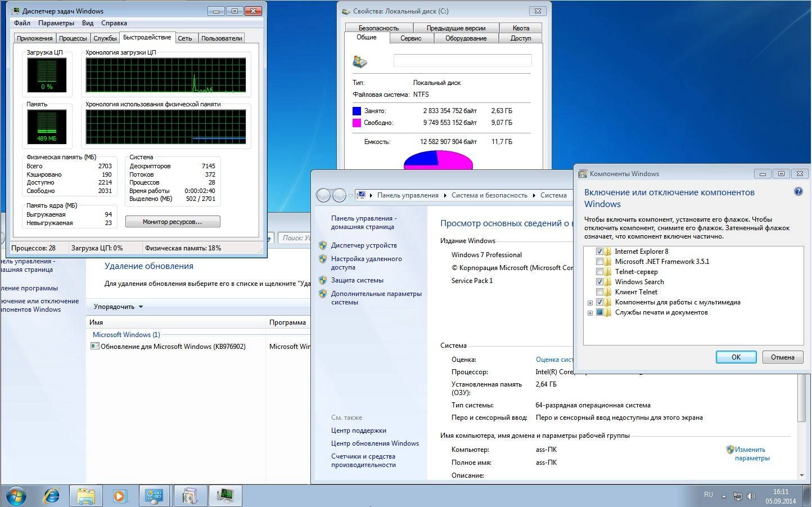Screen dimensions: 812x507
Task: Open the Упорядочить dropdown
Action: pyautogui.click(x=118, y=307)
